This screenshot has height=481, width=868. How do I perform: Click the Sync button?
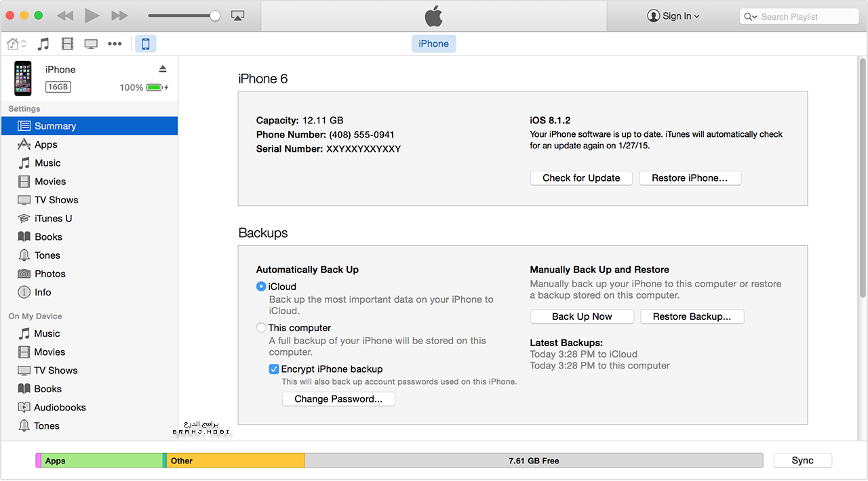click(x=802, y=461)
